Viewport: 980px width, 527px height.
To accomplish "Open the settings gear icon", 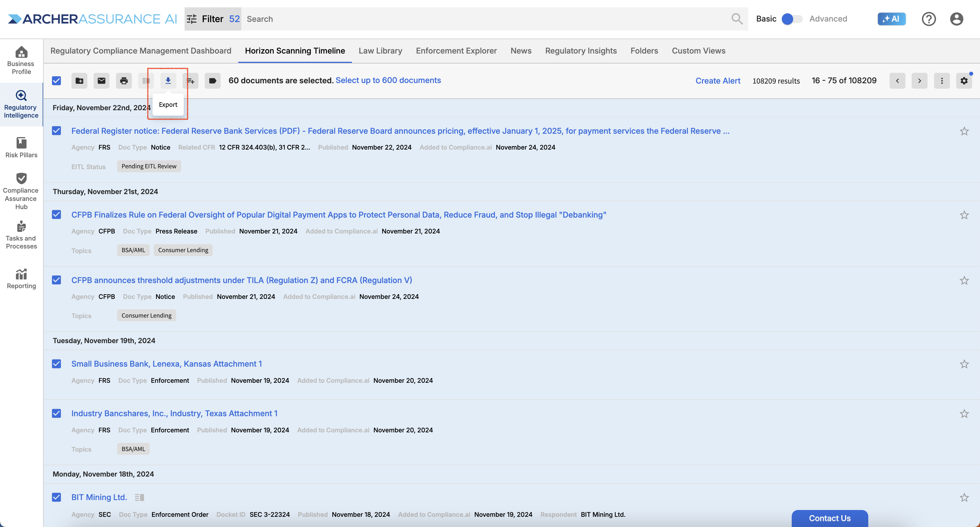I will 964,81.
